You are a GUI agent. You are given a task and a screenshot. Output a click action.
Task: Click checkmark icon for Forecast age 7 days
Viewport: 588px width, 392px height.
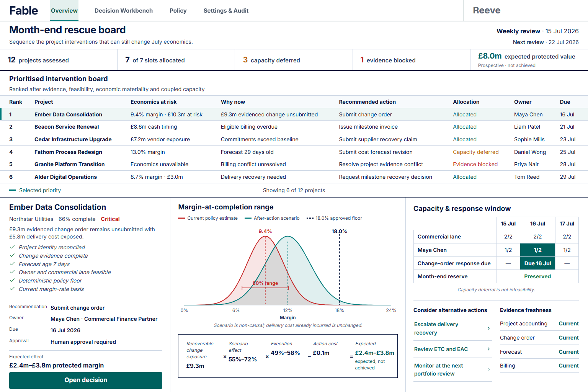(x=12, y=264)
